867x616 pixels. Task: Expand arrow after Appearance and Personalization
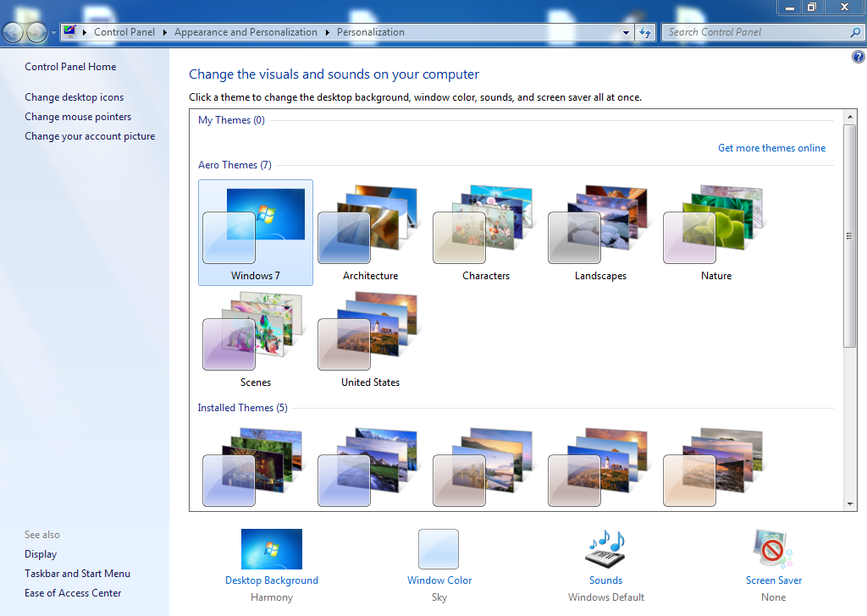click(328, 33)
